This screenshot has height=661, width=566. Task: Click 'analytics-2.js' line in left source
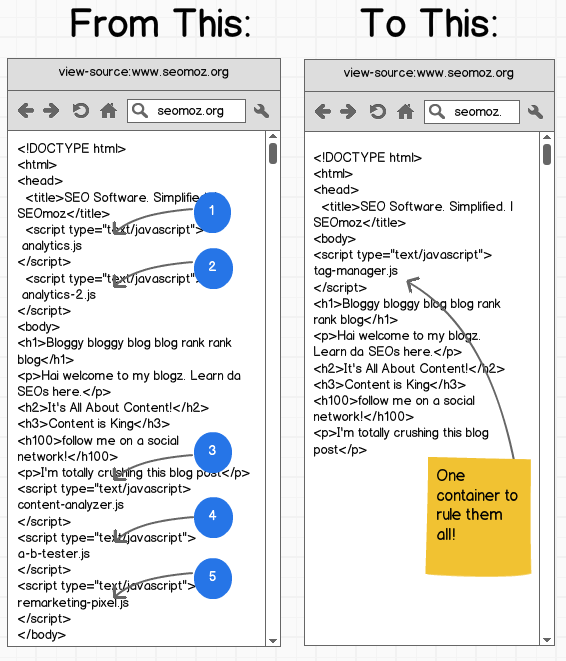point(59,295)
